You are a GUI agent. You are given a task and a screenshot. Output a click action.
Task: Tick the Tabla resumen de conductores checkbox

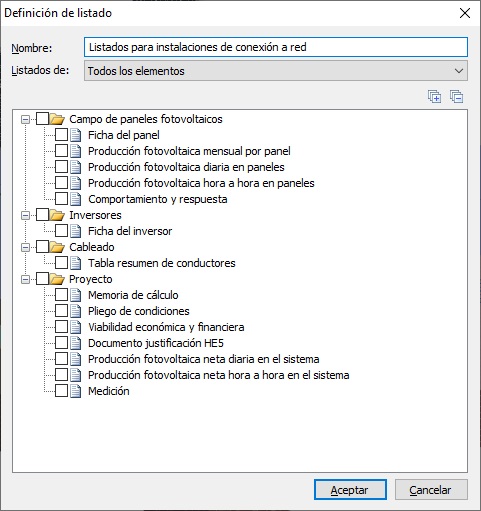pos(61,263)
